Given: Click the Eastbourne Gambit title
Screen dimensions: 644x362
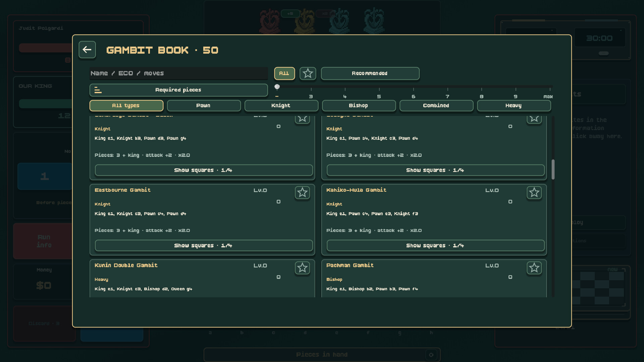Looking at the screenshot, I should tap(122, 190).
